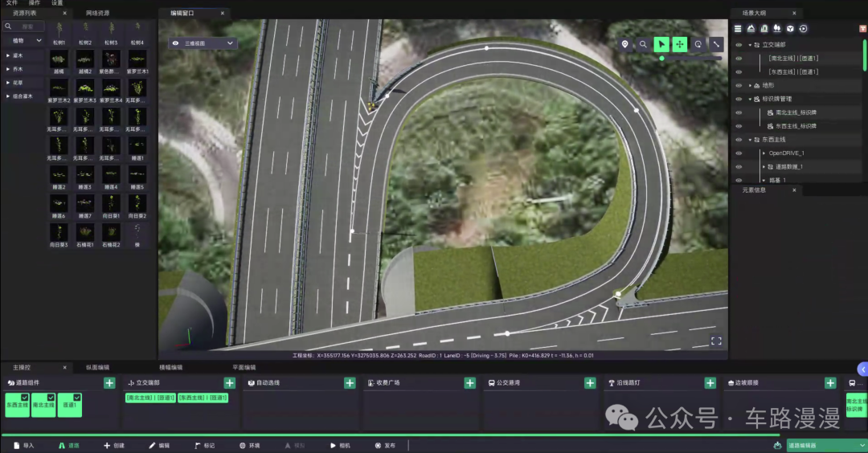Collapse the 标识牌管理 tree node
Viewport: 868px width, 453px height.
point(750,99)
